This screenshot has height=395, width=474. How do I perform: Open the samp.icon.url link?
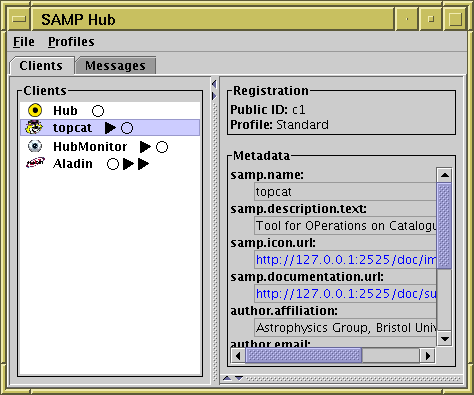coord(346,260)
